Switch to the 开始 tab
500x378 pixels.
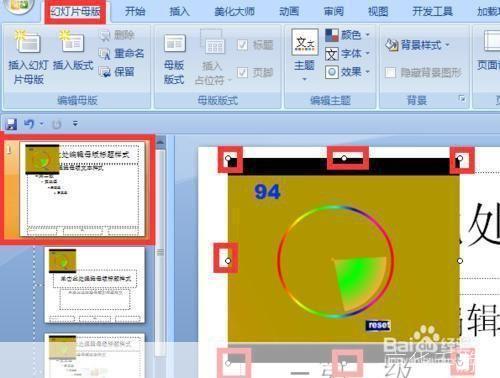click(135, 12)
